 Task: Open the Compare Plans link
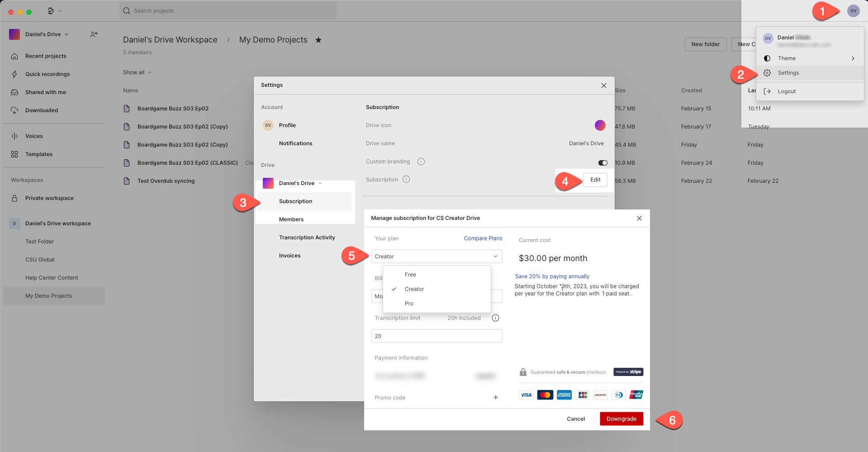coord(483,238)
